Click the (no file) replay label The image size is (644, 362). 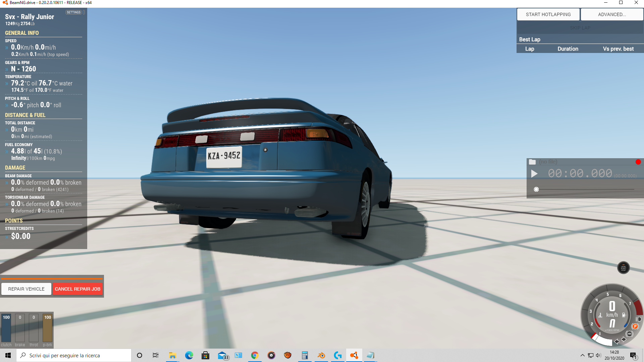[x=548, y=162]
